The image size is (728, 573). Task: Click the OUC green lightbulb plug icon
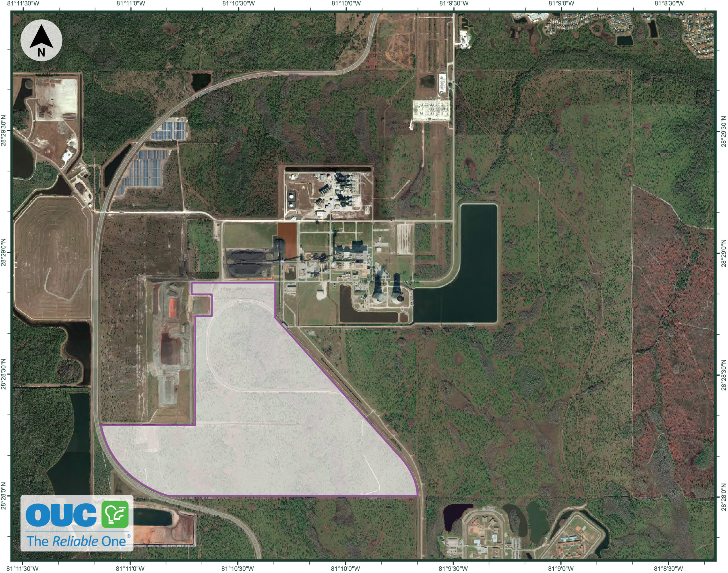[115, 514]
